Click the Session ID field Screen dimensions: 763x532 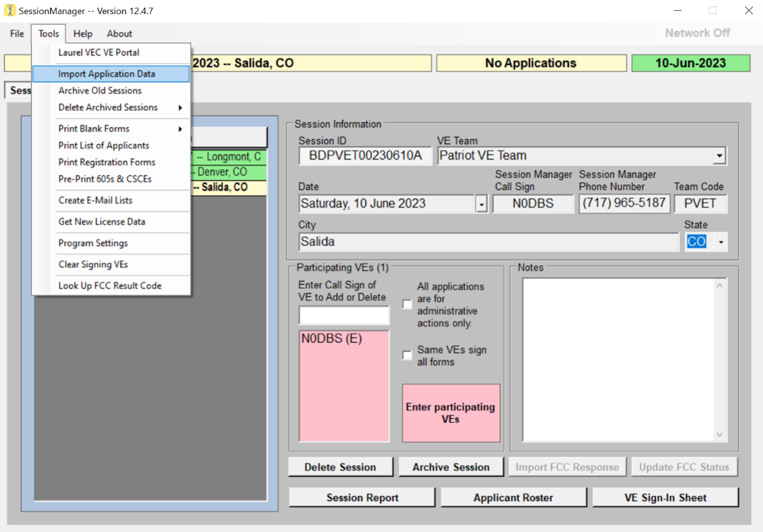(365, 156)
